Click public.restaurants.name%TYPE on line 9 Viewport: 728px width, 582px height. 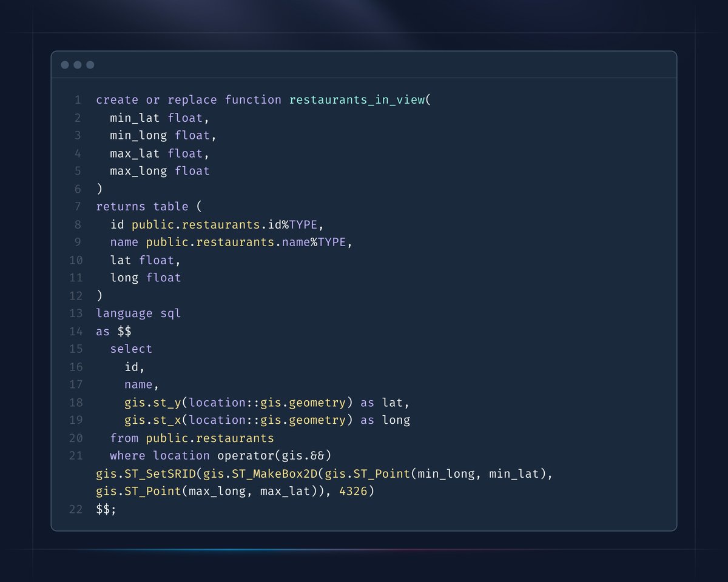coord(249,242)
